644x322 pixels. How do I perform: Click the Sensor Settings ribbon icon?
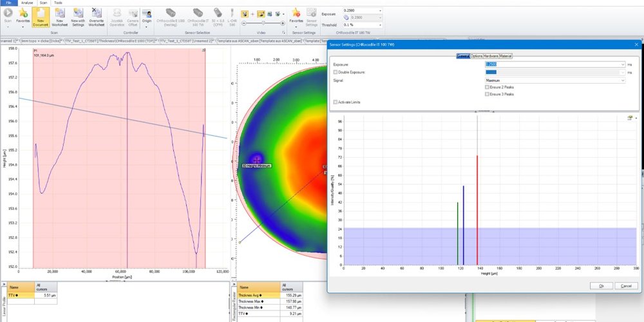(311, 13)
